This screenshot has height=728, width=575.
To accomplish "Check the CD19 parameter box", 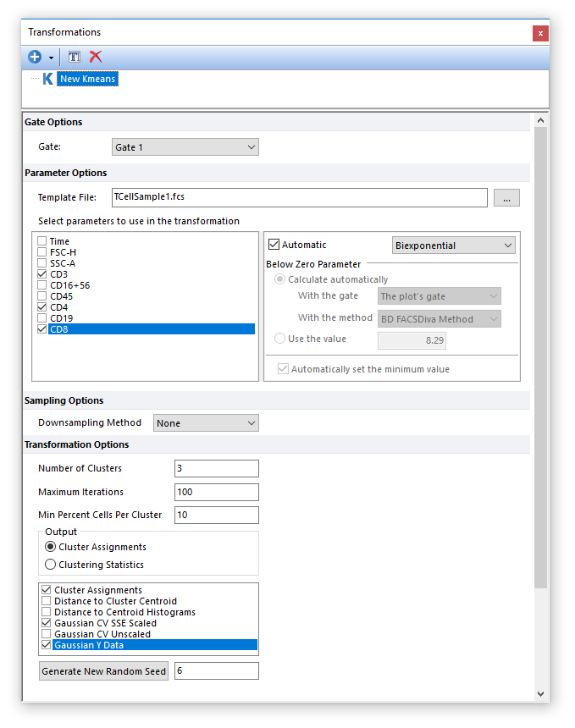I will tap(42, 318).
